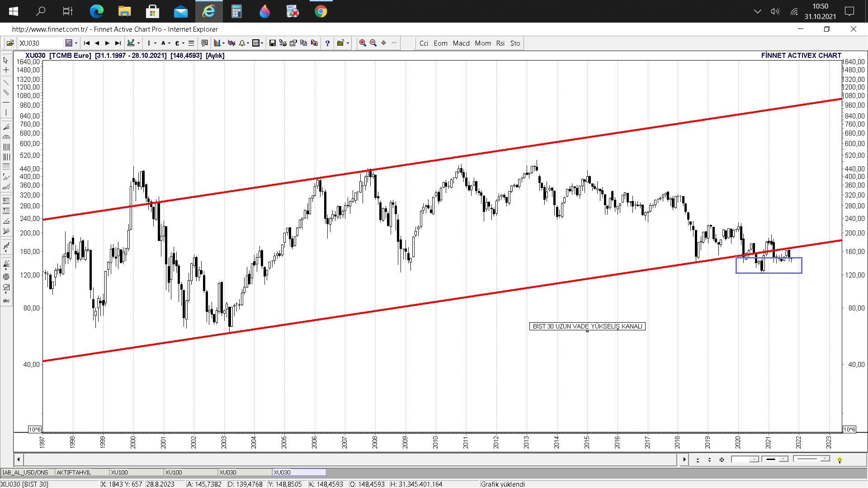Open the chart period dropdown arrow beside symbol box
The height and width of the screenshot is (488, 868).
[x=76, y=43]
